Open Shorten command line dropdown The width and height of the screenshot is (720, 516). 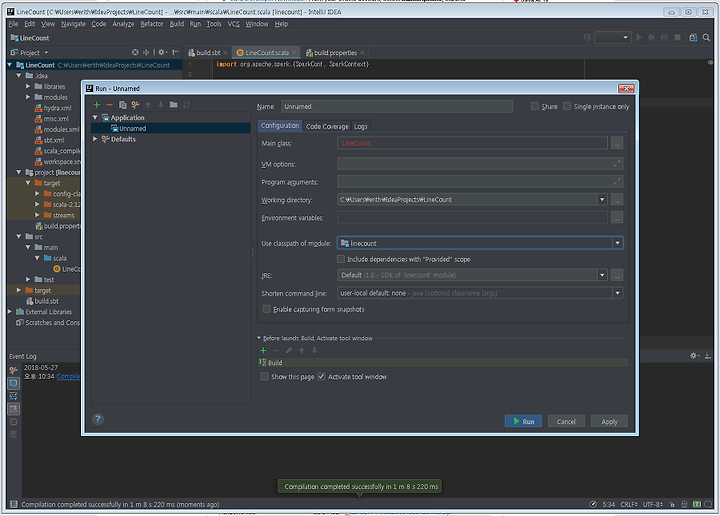[617, 293]
